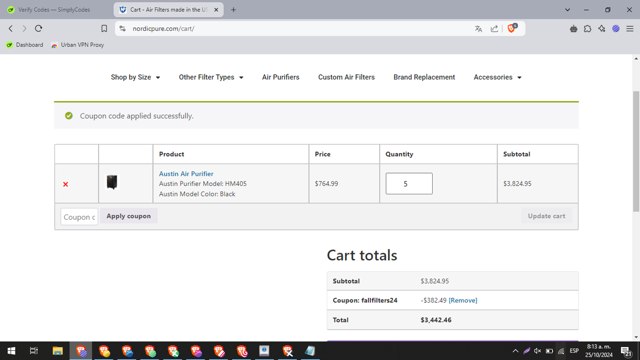Click the text Austin Model Color: Black
Viewport: 640px width, 360px height.
(x=197, y=194)
